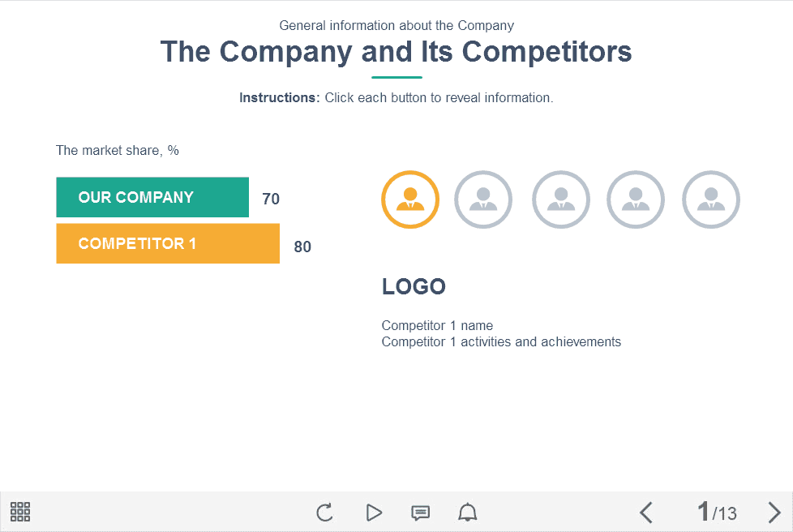Image resolution: width=793 pixels, height=532 pixels.
Task: Click the market share value 80
Action: tap(302, 247)
